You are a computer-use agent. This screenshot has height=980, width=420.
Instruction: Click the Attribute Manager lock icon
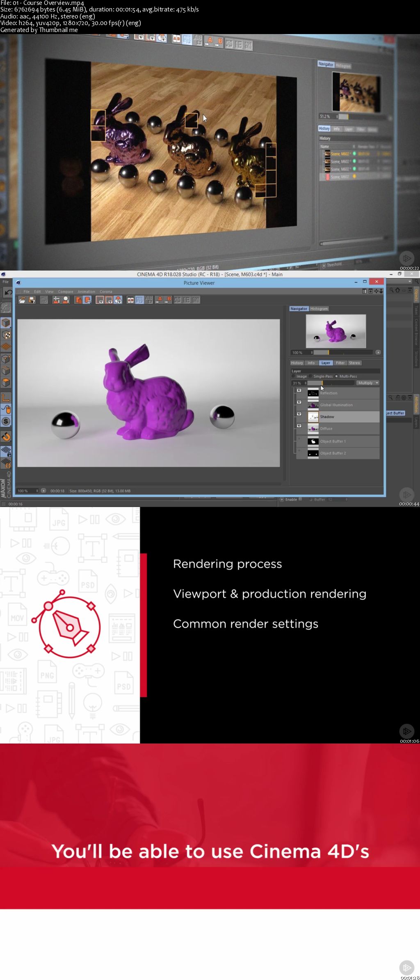click(x=397, y=397)
